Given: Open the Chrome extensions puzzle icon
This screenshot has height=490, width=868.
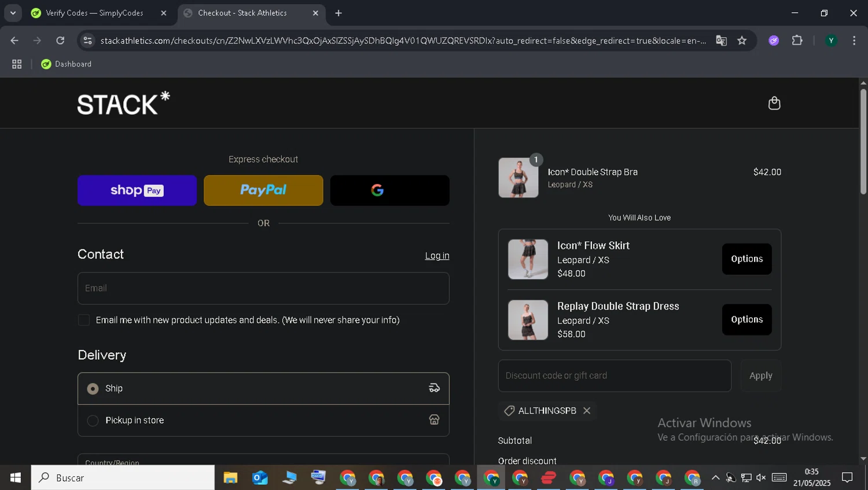Looking at the screenshot, I should click(797, 40).
